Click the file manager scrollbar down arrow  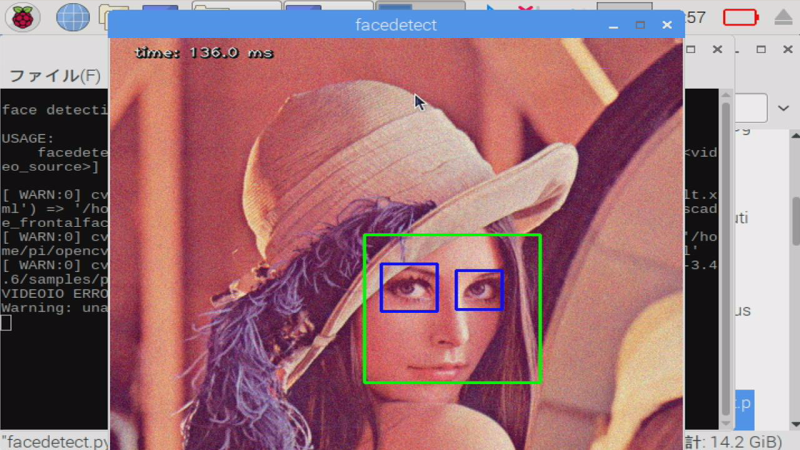pos(795,423)
